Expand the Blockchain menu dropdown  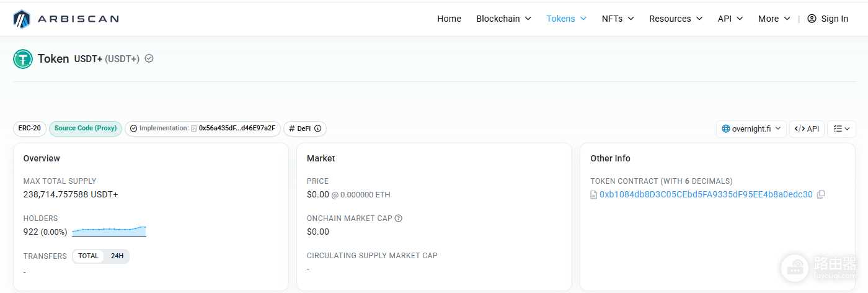click(x=503, y=19)
